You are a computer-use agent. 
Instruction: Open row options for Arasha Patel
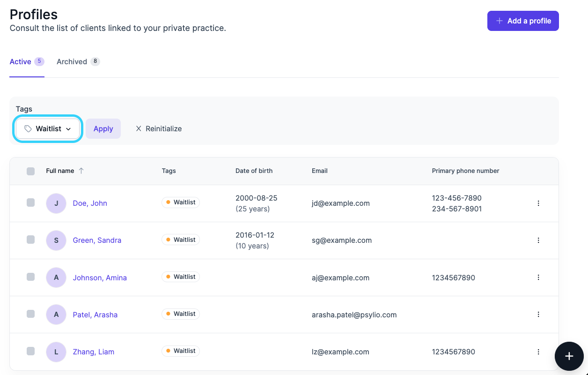point(538,315)
